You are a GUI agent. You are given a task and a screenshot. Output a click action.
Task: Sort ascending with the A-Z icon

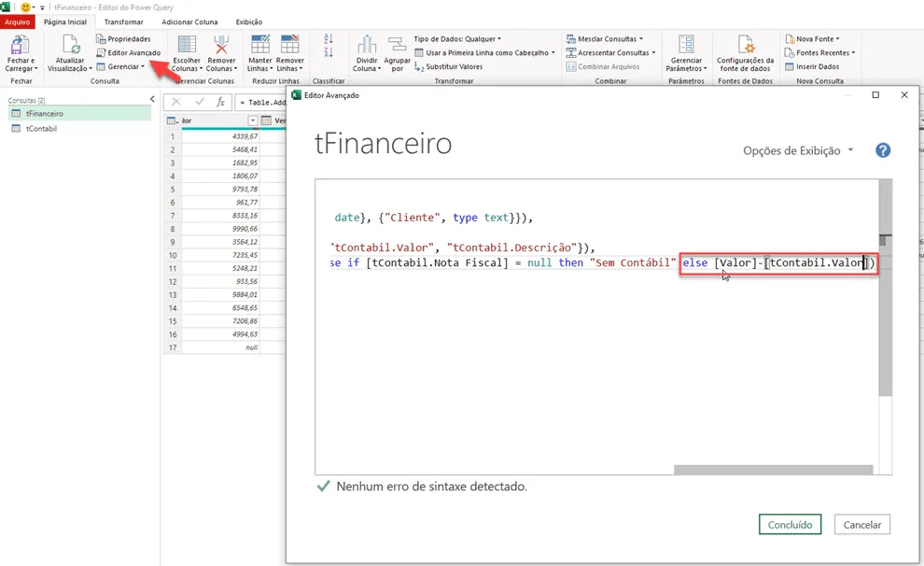[329, 39]
